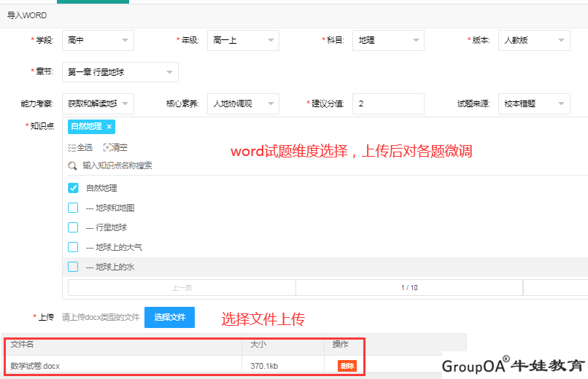588x379 pixels.
Task: Tick the 行星地球 checkbox
Action: click(73, 227)
